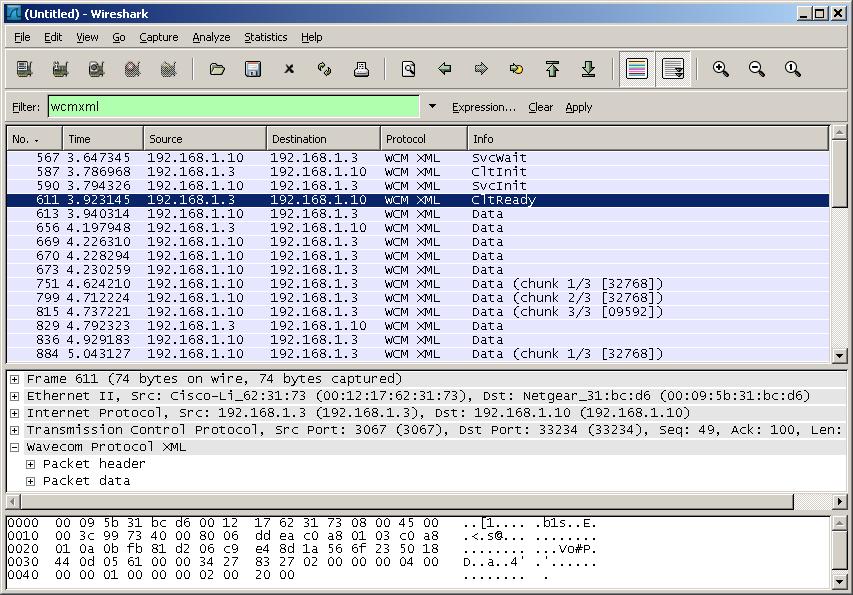Open the File menu

[x=22, y=37]
